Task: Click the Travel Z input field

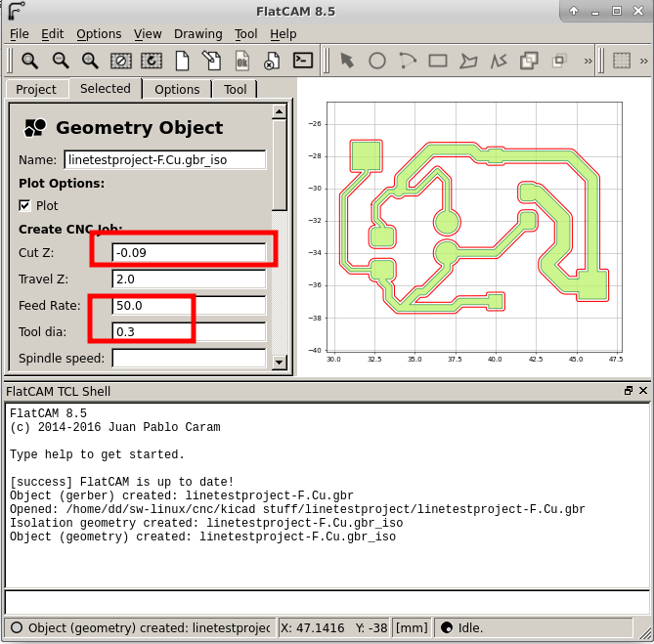Action: [x=189, y=279]
